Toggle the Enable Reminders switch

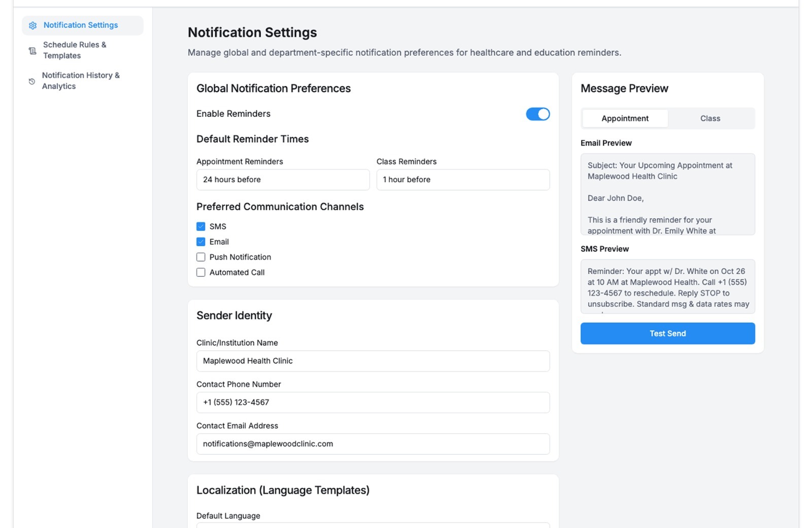(537, 114)
